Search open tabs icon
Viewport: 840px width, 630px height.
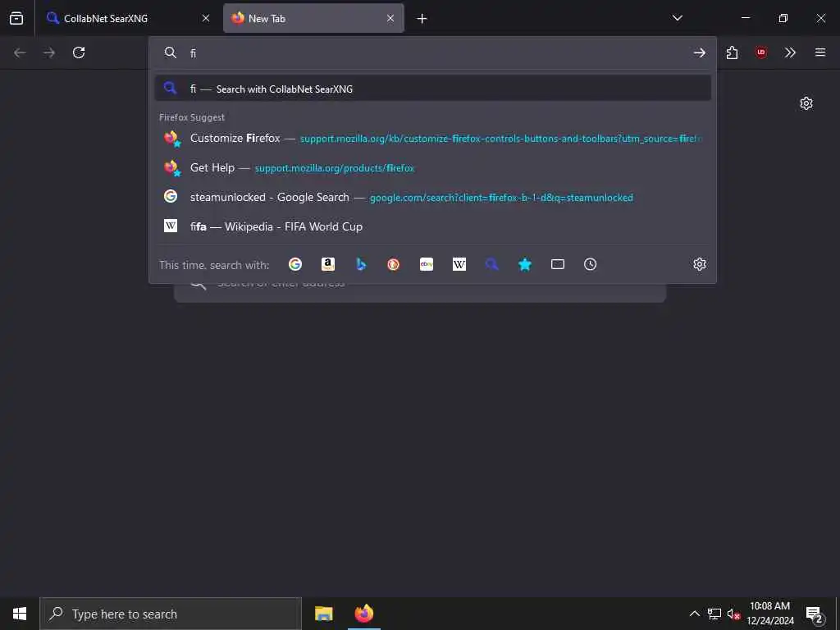coord(558,264)
